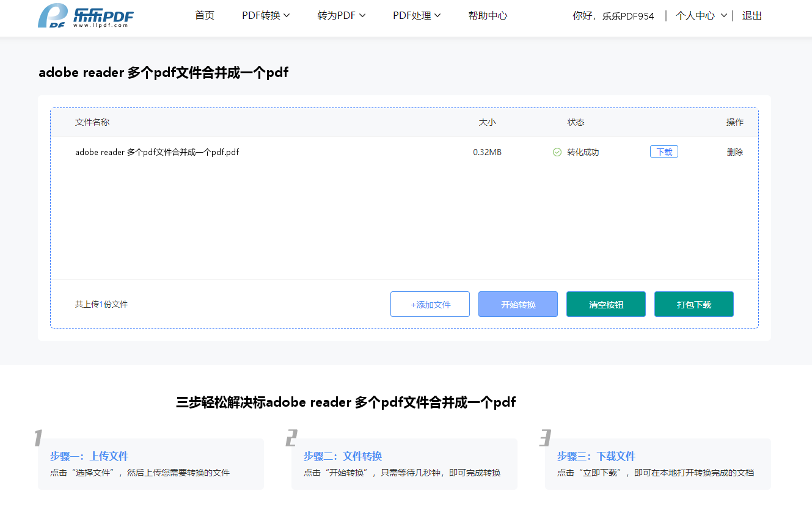Viewport: 812px width, 516px height.
Task: Click the 退出 logout link
Action: click(x=752, y=16)
